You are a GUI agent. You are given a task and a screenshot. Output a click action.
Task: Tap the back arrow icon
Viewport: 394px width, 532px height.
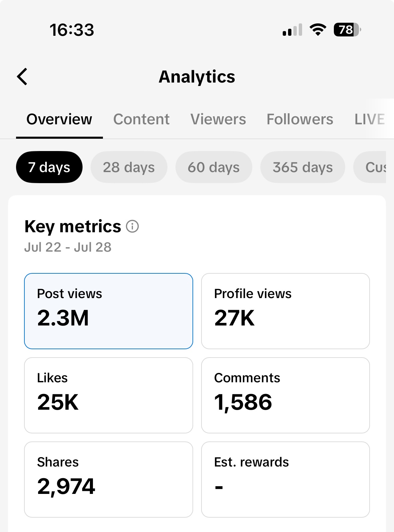(x=22, y=77)
